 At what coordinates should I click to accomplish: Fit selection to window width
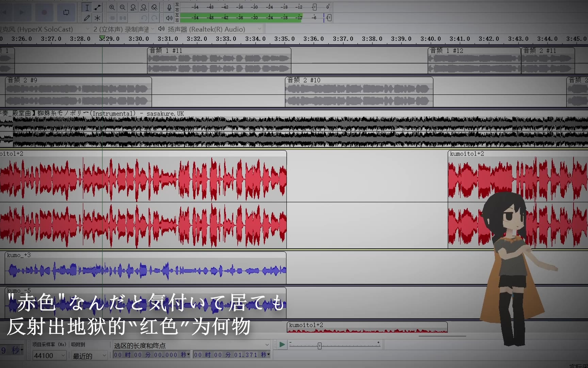(x=133, y=7)
